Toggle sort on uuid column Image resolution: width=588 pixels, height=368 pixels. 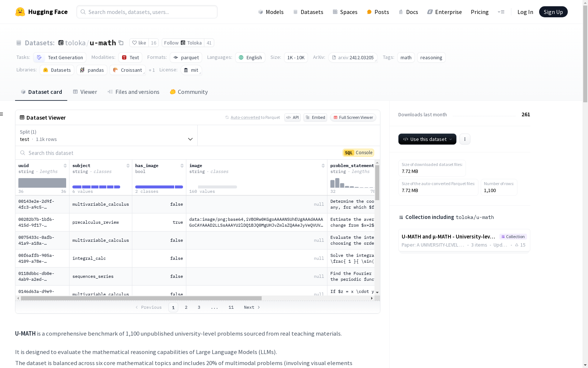click(65, 166)
